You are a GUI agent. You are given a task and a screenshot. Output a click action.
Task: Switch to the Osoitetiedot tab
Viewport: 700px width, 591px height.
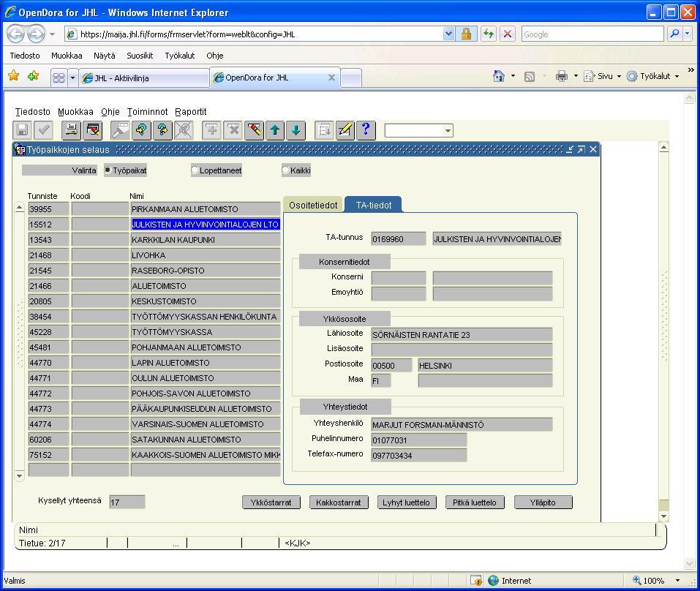(x=313, y=205)
